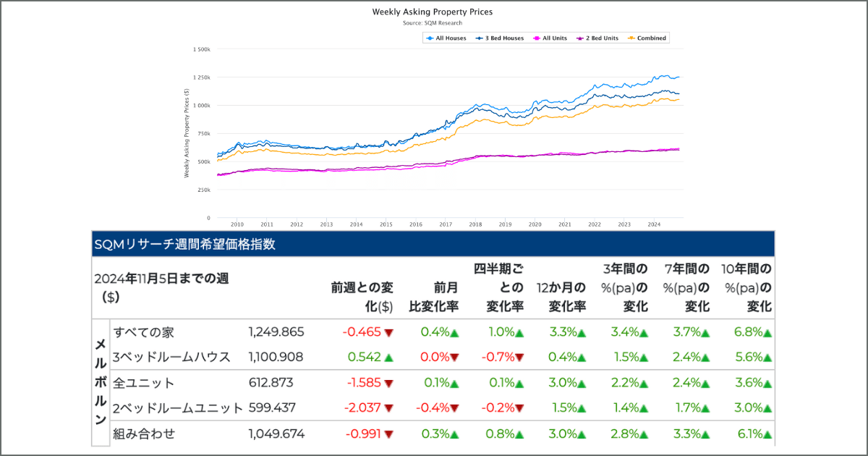Screen dimensions: 868x456
Task: Click the red down arrow beside -0.465
Action: (x=389, y=333)
